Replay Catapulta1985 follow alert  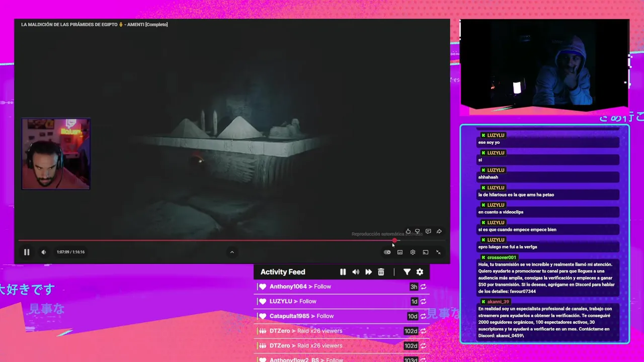pyautogui.click(x=424, y=316)
